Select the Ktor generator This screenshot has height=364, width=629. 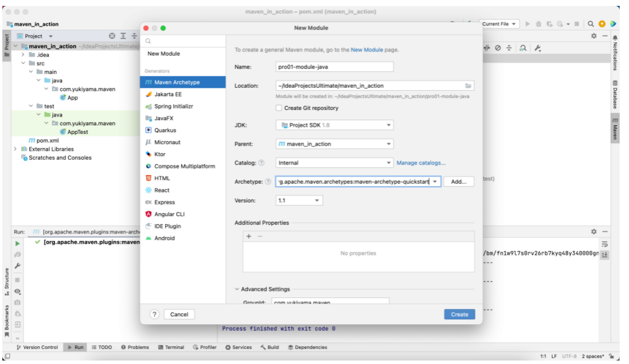(183, 154)
